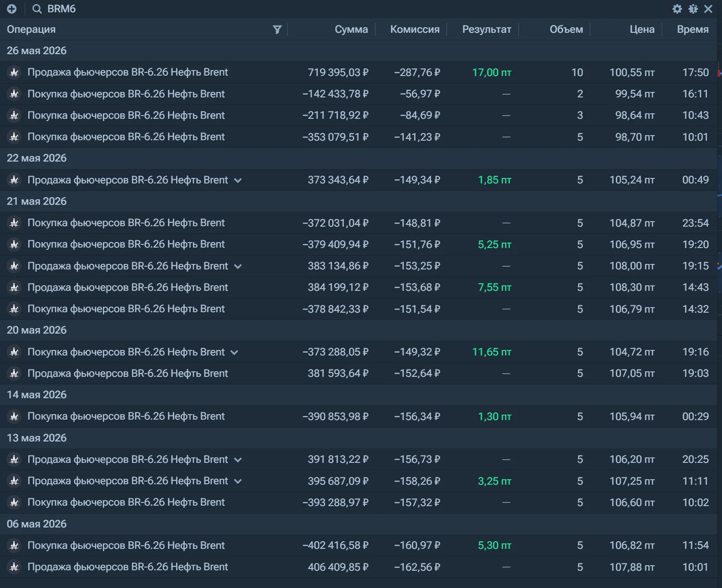Click the Операция column header
This screenshot has height=588, width=722.
[31, 30]
